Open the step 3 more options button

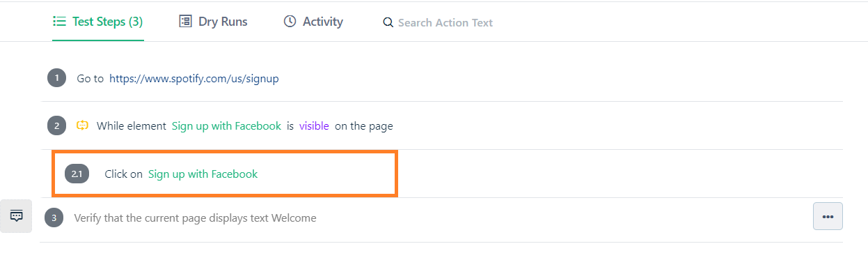(828, 216)
